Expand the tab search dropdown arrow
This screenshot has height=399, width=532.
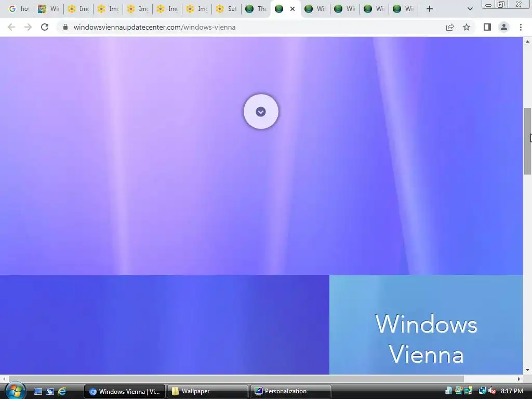470,9
